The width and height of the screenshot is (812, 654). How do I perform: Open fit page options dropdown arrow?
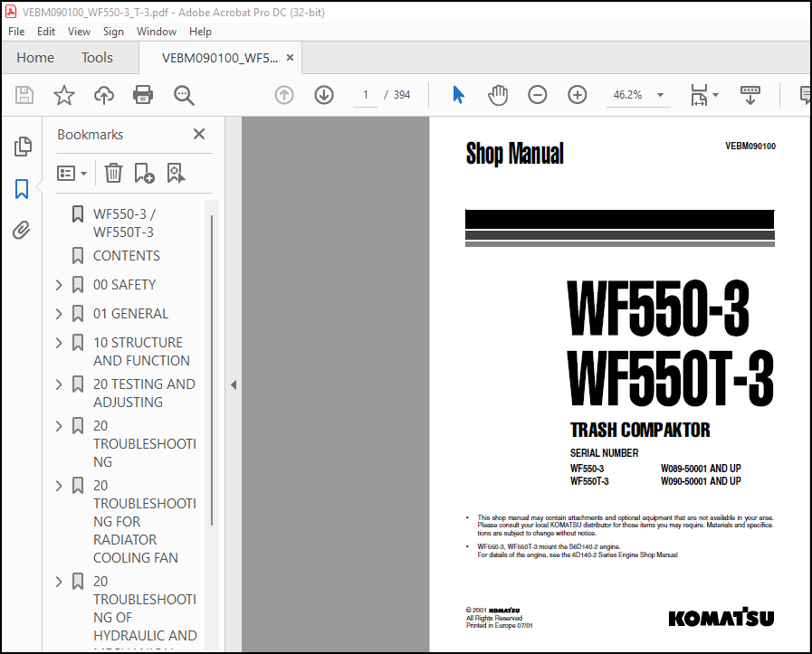pos(716,95)
